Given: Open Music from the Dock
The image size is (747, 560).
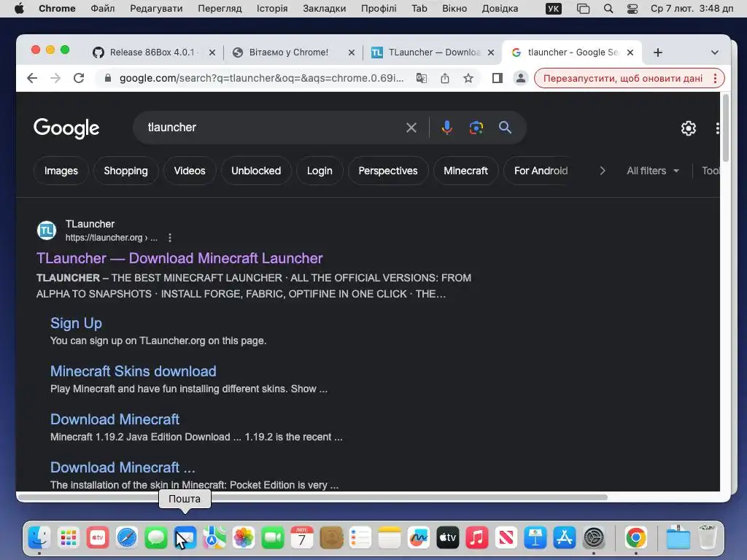Looking at the screenshot, I should coord(477,538).
